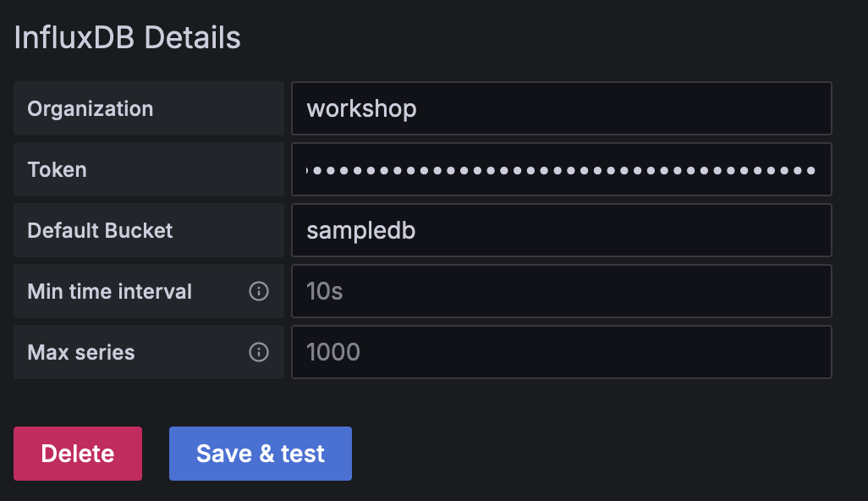Select the Min time interval label text

click(110, 291)
